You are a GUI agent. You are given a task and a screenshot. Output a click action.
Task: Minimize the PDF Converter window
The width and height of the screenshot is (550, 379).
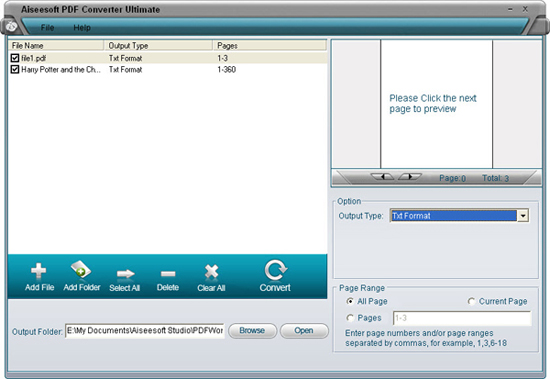(x=510, y=9)
